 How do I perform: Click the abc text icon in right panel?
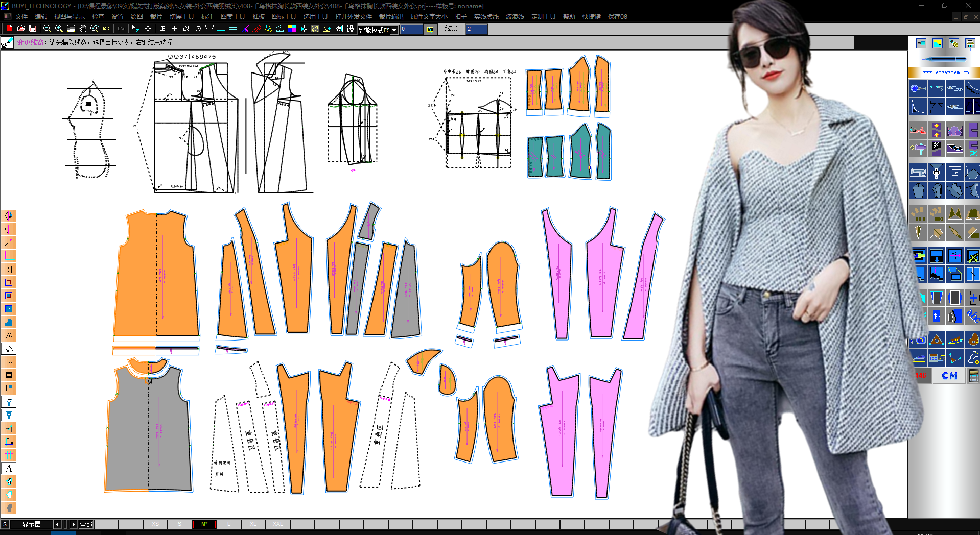(972, 317)
